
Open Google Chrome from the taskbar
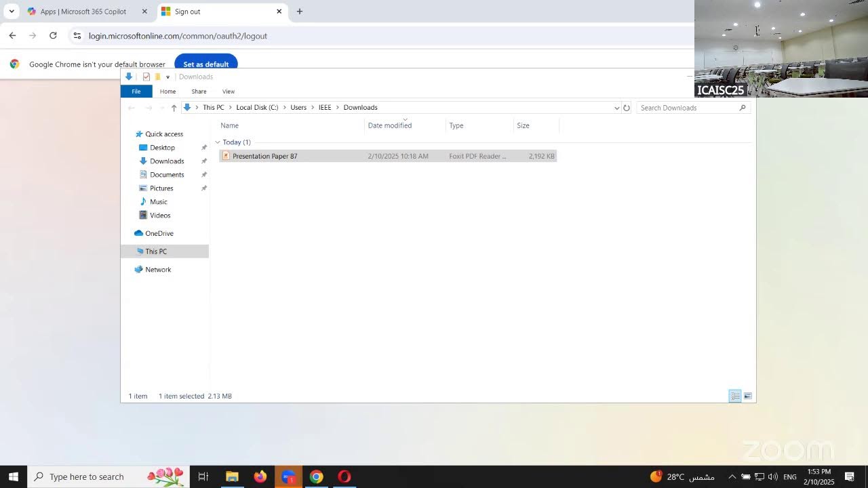click(x=316, y=476)
